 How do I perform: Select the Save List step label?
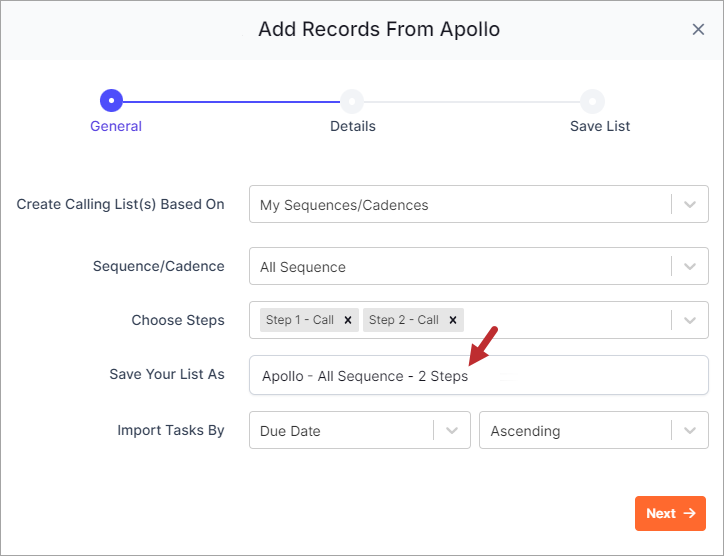click(600, 126)
